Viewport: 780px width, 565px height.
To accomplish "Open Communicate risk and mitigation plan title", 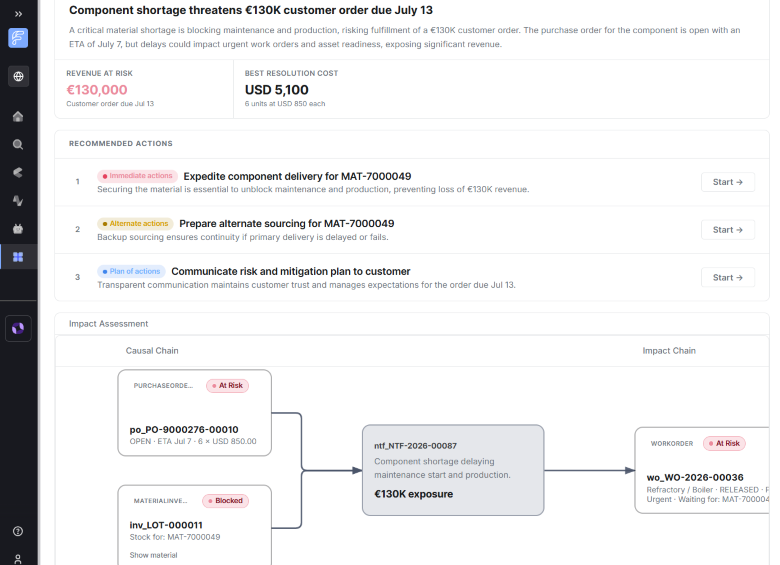I will 291,271.
